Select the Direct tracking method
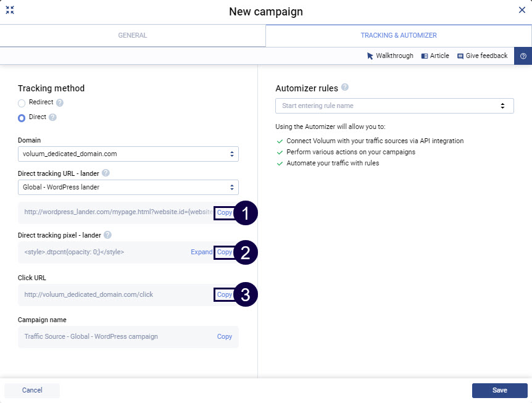The width and height of the screenshot is (532, 403). [22, 117]
